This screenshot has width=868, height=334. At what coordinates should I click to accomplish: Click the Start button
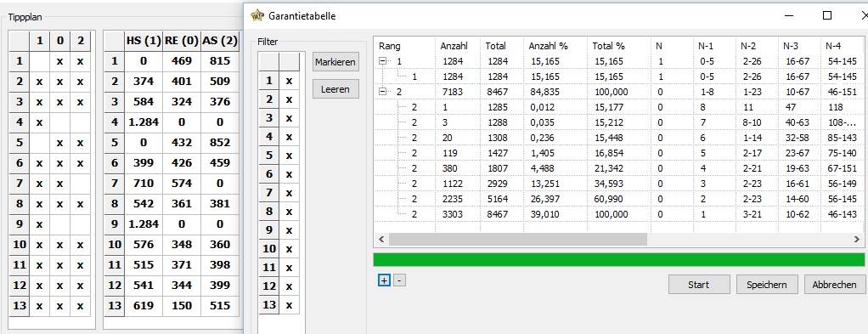click(x=699, y=285)
